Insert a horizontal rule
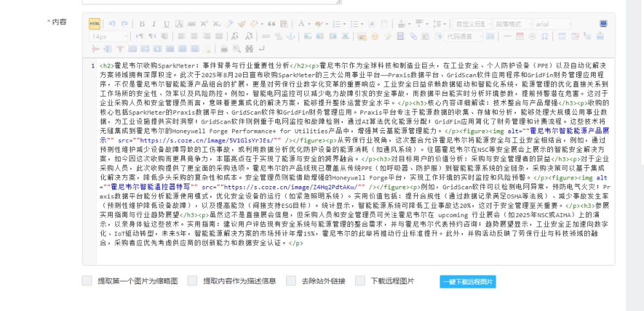The width and height of the screenshot is (644, 311). (x=507, y=37)
